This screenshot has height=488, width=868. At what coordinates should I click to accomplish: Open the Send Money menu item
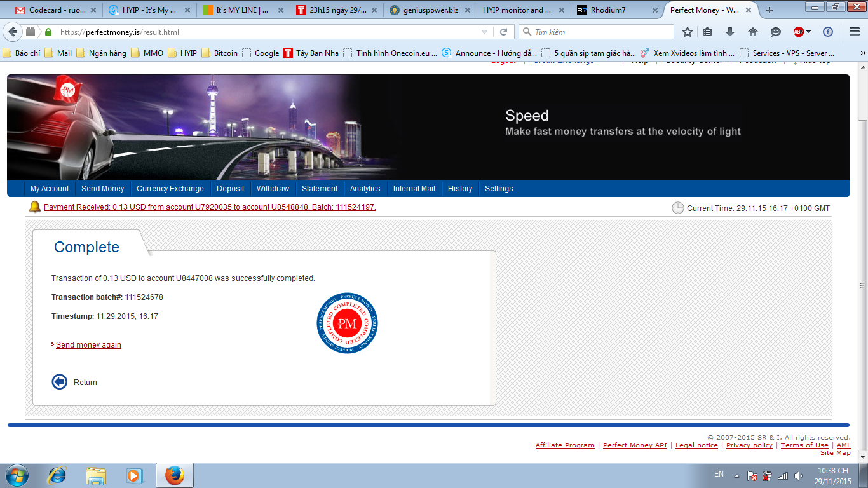click(x=103, y=189)
